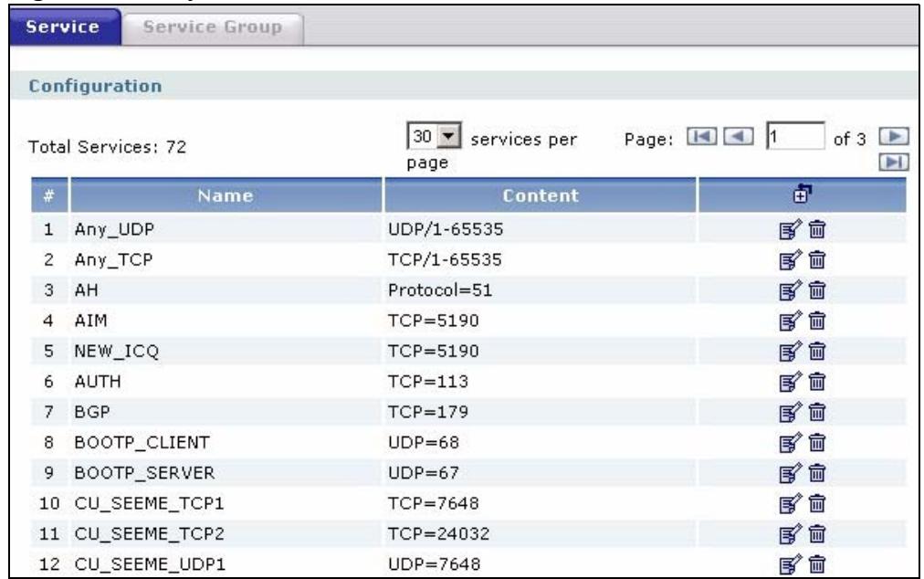The image size is (924, 579).
Task: Delete the CU_SEEME_TCP2 service entry
Action: (817, 534)
